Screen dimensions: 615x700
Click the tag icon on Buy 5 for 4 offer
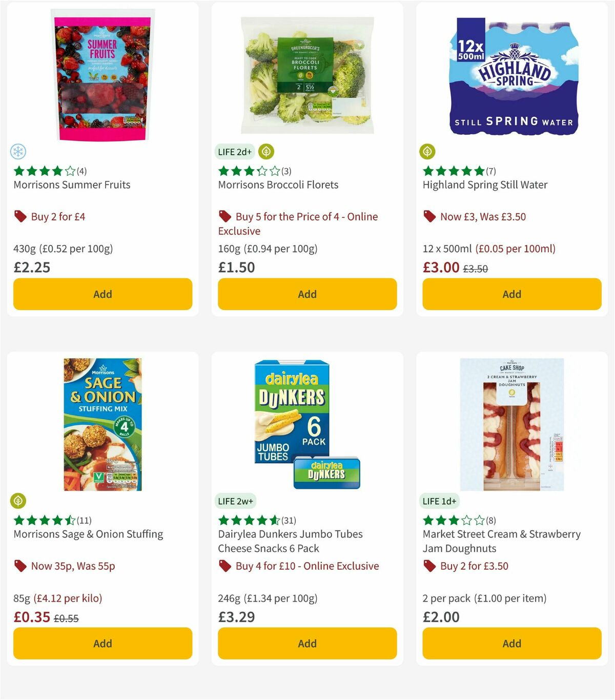point(224,216)
